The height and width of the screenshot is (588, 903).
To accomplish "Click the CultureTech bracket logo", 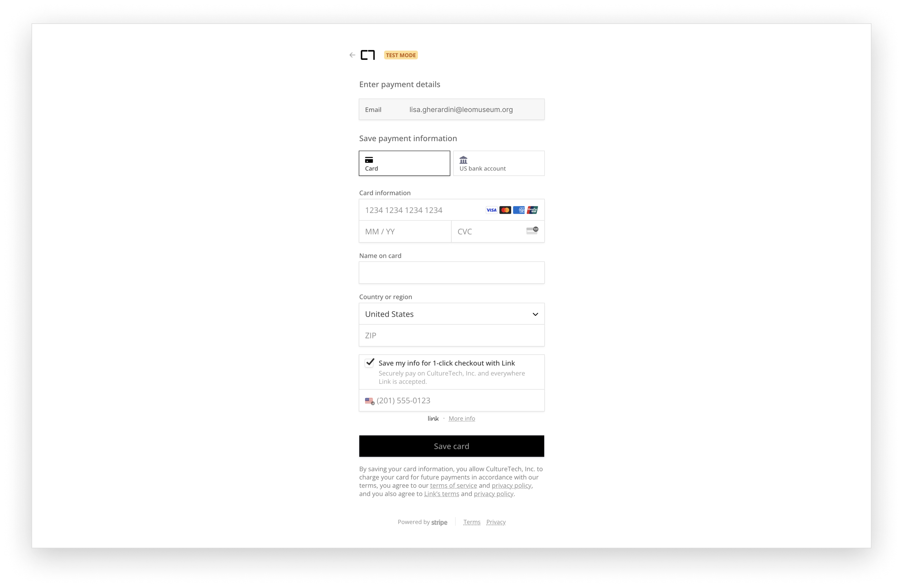I will (368, 55).
